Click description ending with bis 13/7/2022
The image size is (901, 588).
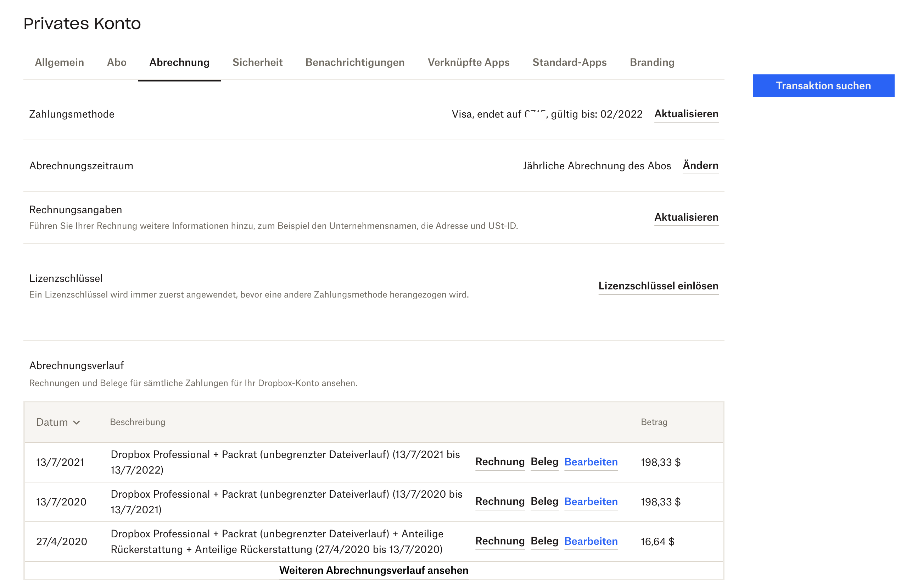coord(285,462)
